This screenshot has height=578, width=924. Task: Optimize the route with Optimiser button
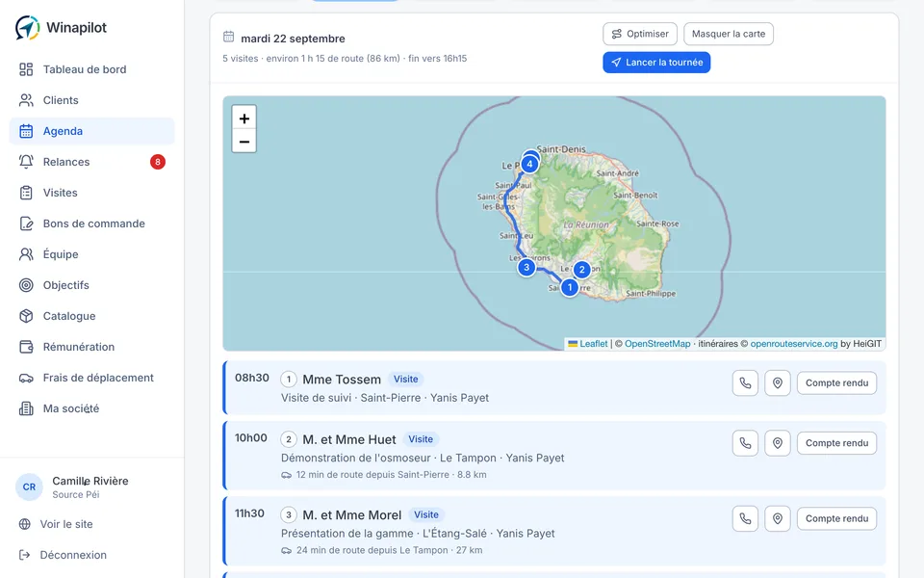coord(640,34)
